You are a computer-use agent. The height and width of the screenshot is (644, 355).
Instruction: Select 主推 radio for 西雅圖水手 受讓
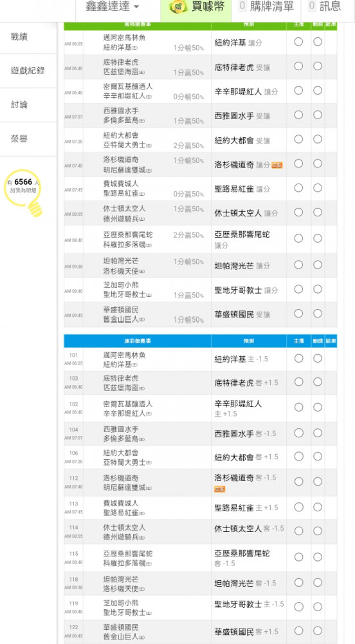point(298,115)
